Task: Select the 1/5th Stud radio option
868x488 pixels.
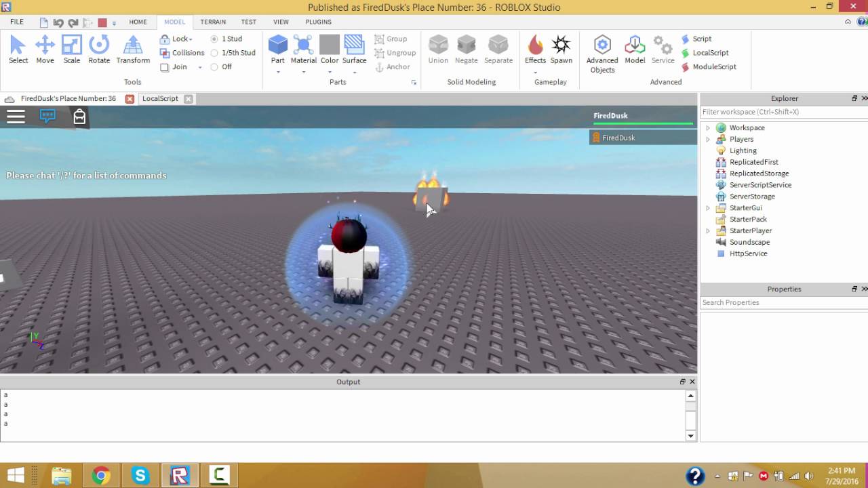Action: coord(214,53)
